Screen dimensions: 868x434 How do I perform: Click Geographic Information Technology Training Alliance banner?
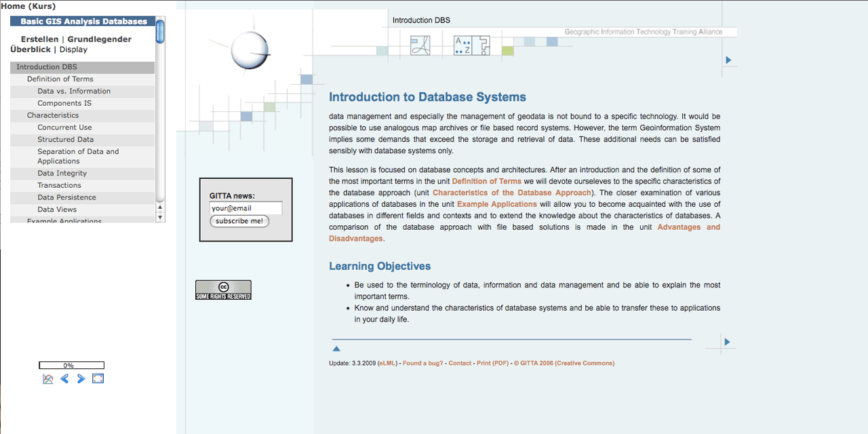[x=644, y=32]
